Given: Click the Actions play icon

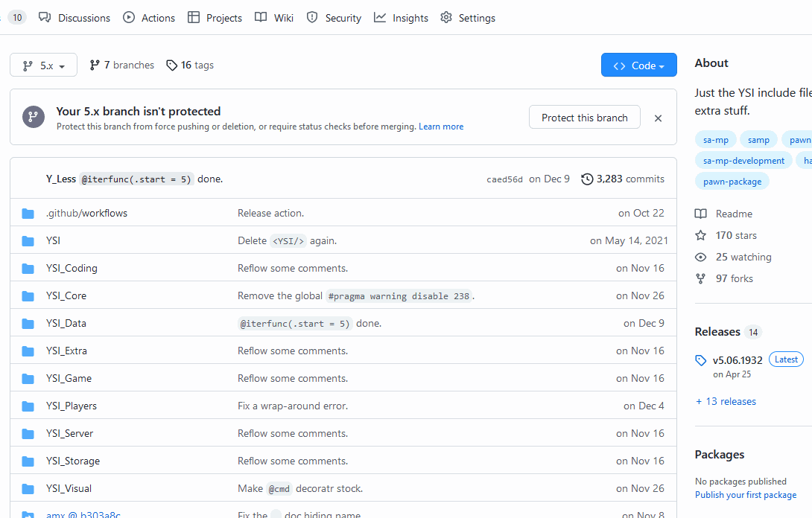Looking at the screenshot, I should 128,18.
